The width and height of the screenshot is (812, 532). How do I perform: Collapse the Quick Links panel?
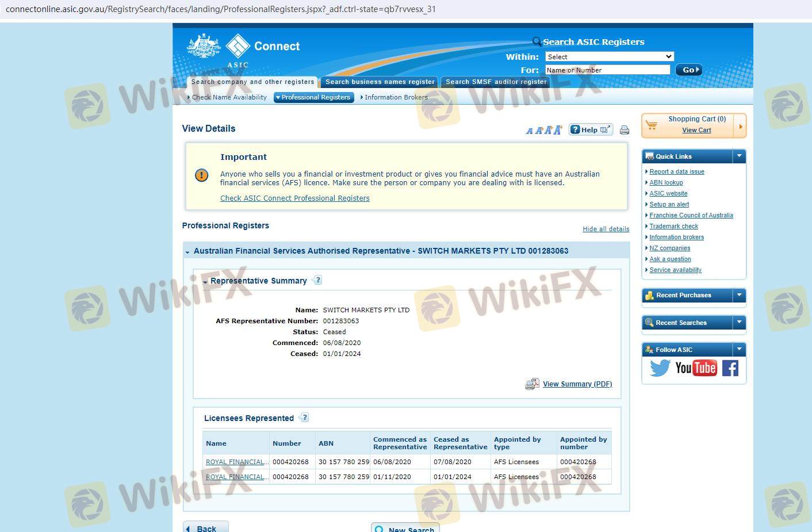[740, 156]
